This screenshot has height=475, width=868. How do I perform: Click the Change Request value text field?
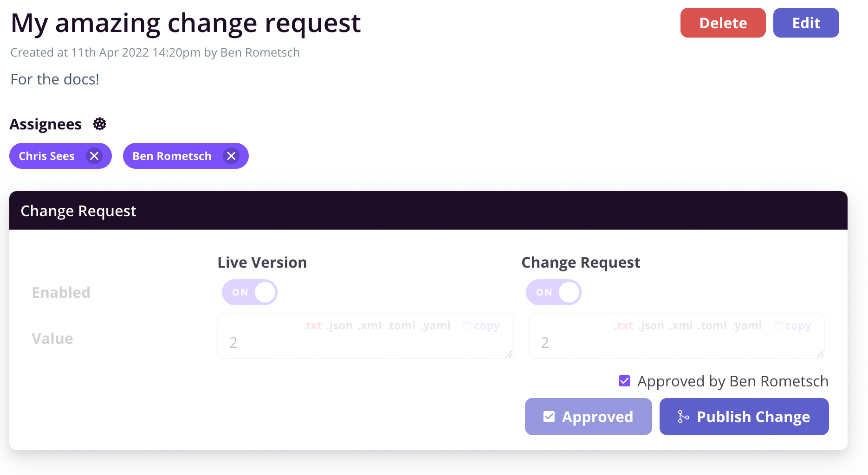point(677,336)
